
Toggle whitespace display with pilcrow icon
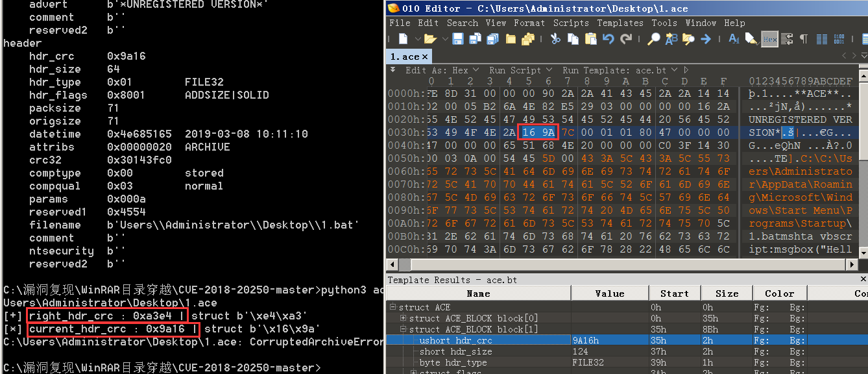point(803,39)
